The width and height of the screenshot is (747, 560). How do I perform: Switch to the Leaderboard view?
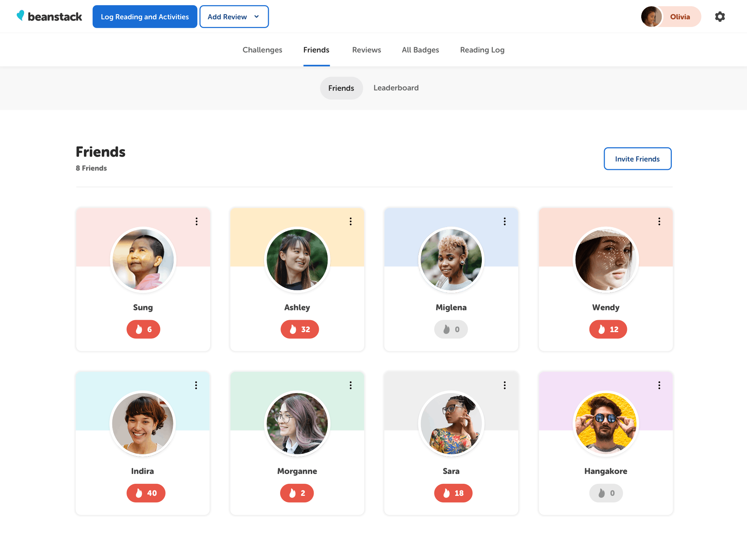[396, 88]
